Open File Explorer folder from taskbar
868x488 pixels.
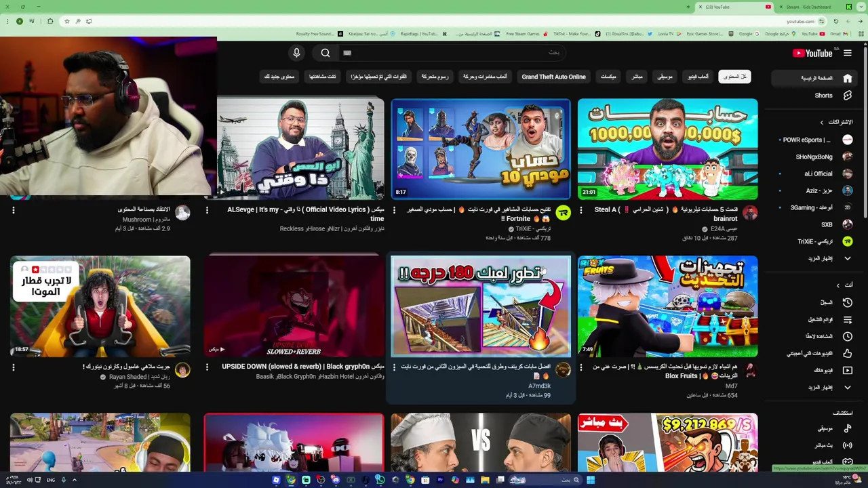click(x=485, y=480)
